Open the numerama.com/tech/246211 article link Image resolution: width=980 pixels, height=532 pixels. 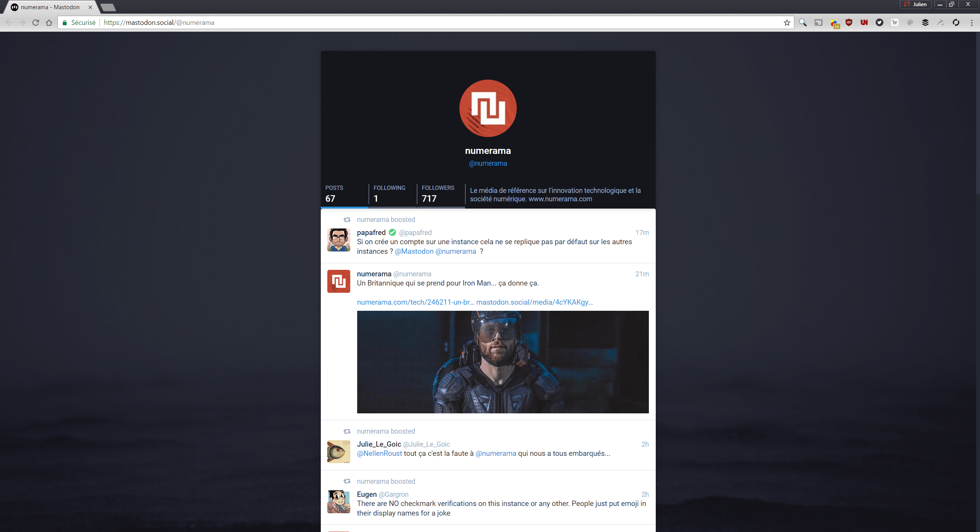(x=415, y=302)
